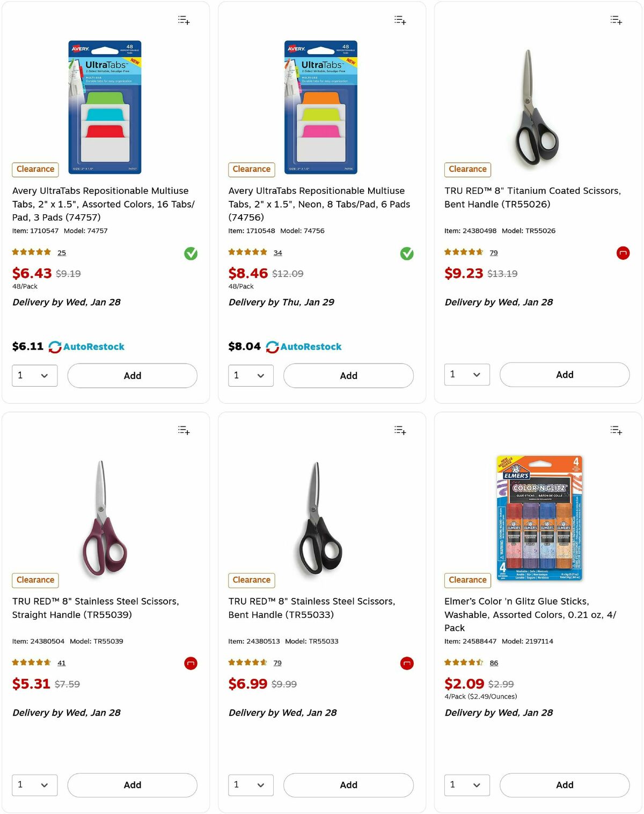Click the TRU RED Stainless Steel Bent Handle product title

pos(311,608)
